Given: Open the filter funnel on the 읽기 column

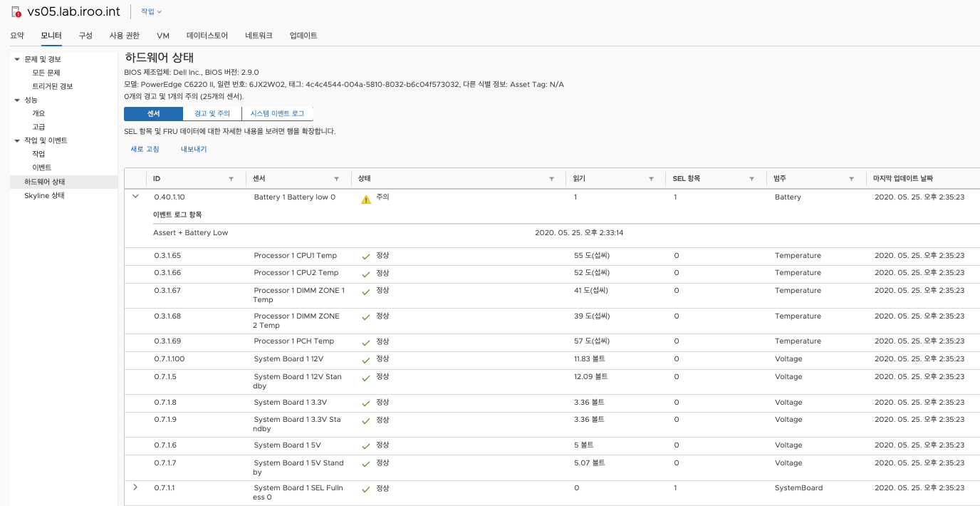Looking at the screenshot, I should click(x=652, y=179).
